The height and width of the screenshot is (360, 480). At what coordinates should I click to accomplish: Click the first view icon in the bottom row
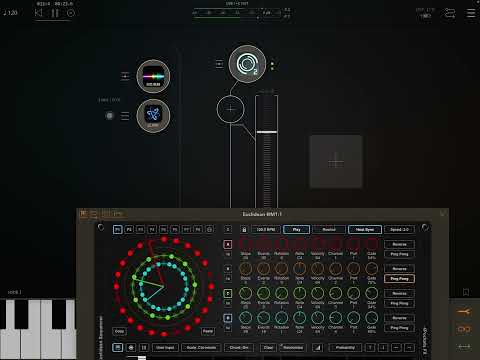[117, 347]
